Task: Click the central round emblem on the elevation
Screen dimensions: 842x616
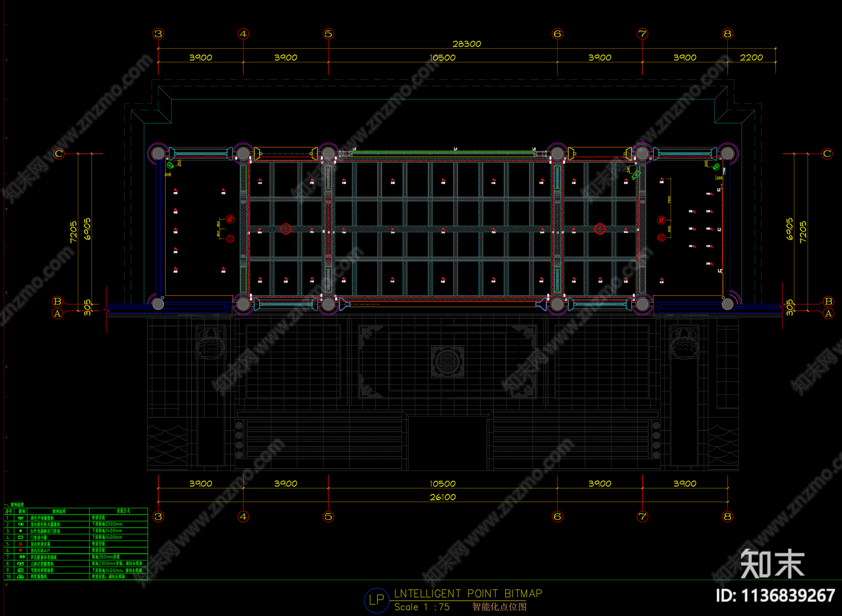Action: click(x=448, y=361)
